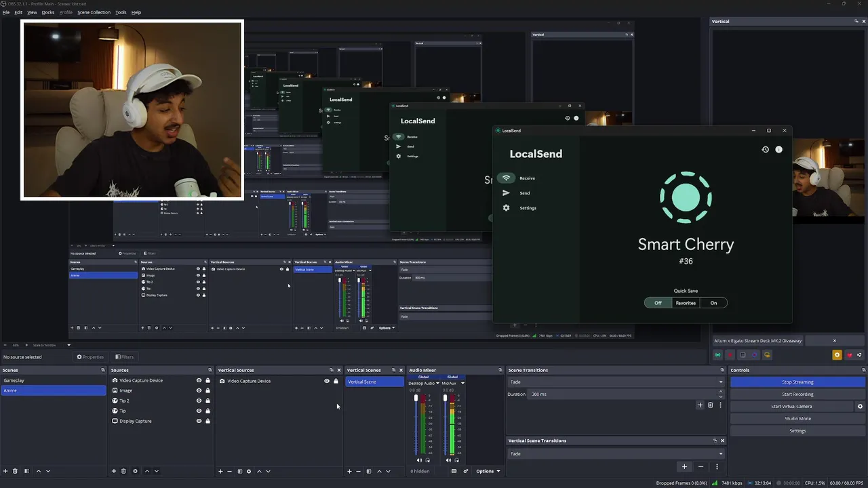Open the Edit menu
The height and width of the screenshot is (488, 868).
[18, 12]
